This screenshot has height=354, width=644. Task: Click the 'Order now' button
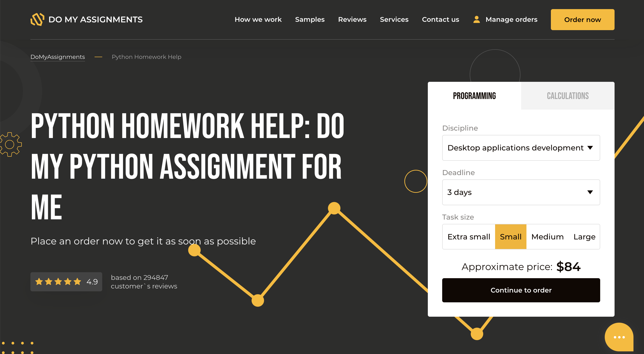pos(582,20)
